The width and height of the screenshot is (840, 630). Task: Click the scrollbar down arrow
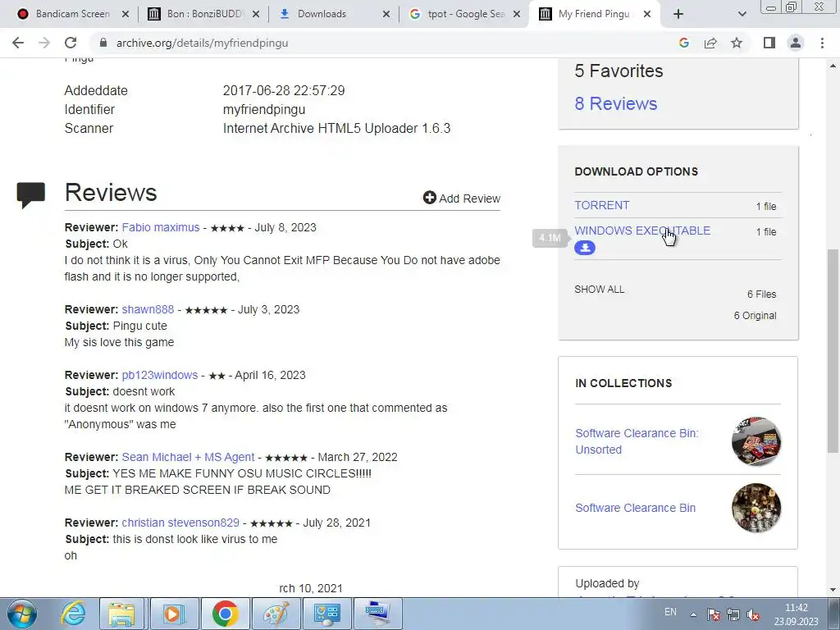click(833, 590)
